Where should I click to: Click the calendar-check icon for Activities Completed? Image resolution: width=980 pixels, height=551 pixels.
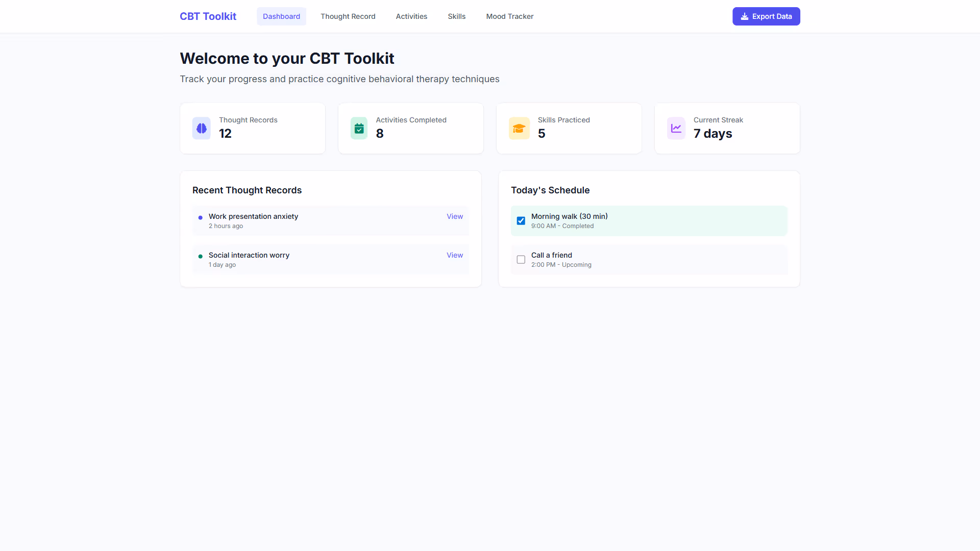tap(359, 128)
